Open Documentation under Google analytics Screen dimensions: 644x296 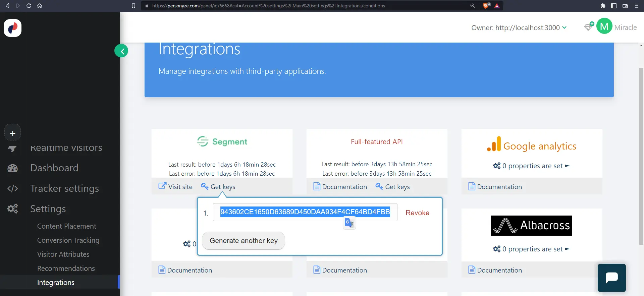(x=495, y=186)
